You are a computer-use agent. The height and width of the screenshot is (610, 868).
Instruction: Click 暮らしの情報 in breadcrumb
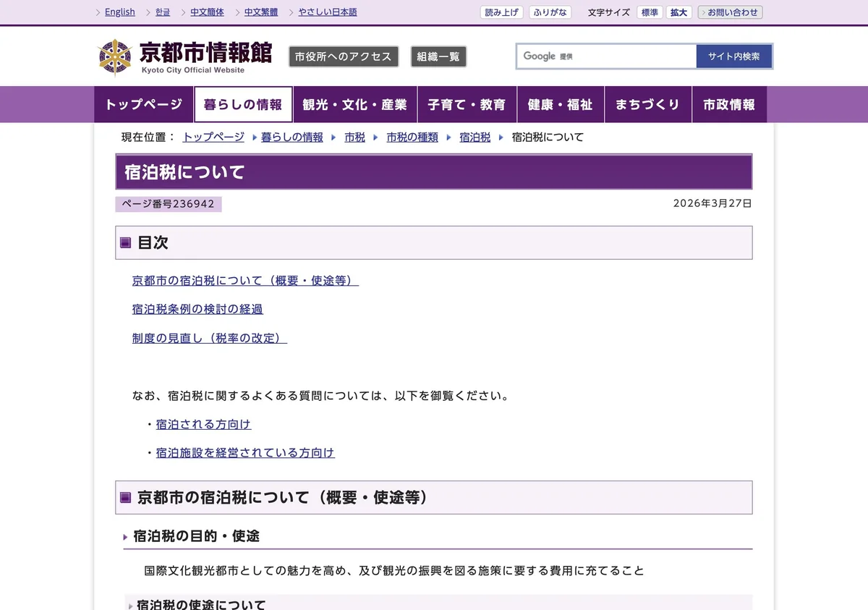pos(292,137)
